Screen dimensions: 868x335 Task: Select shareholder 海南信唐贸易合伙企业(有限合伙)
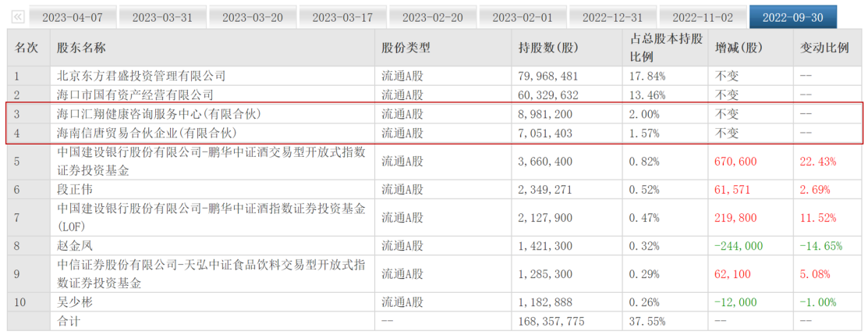tap(147, 133)
